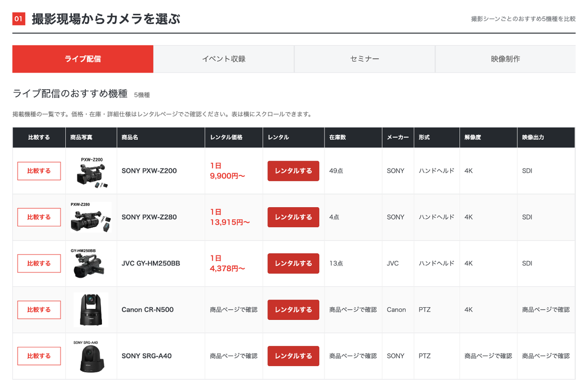588x390 pixels.
Task: Click the product name Canon CR-N500
Action: pos(147,310)
